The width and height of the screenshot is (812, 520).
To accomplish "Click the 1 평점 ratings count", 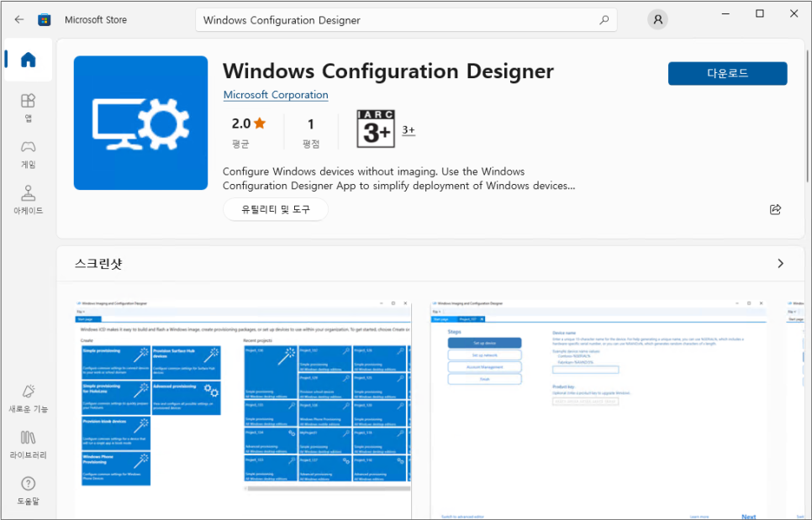I will point(311,133).
